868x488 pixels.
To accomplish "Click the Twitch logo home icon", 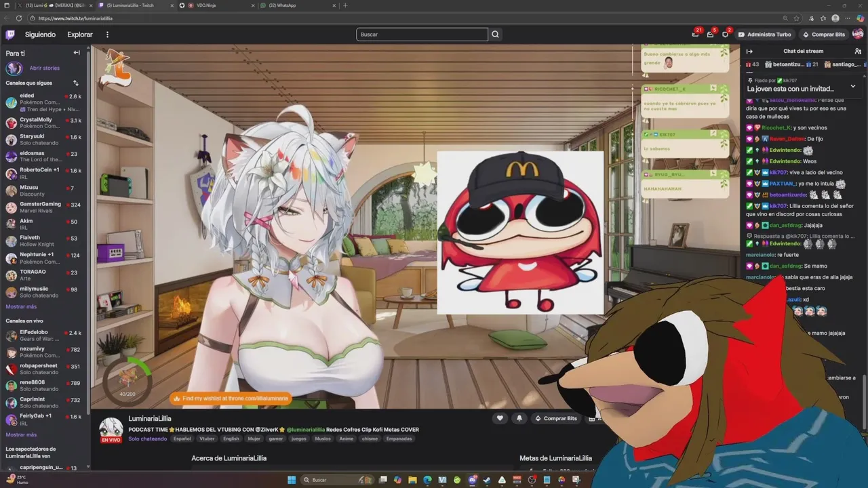I will pyautogui.click(x=10, y=35).
